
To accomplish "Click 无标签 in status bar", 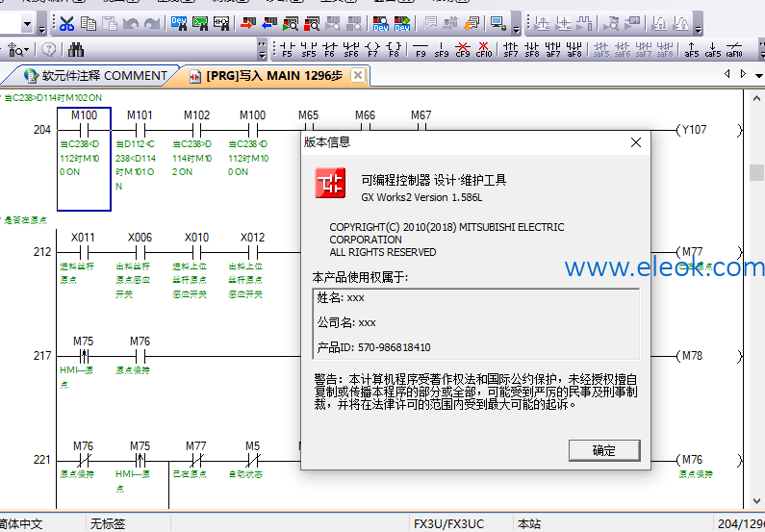I will (x=108, y=524).
